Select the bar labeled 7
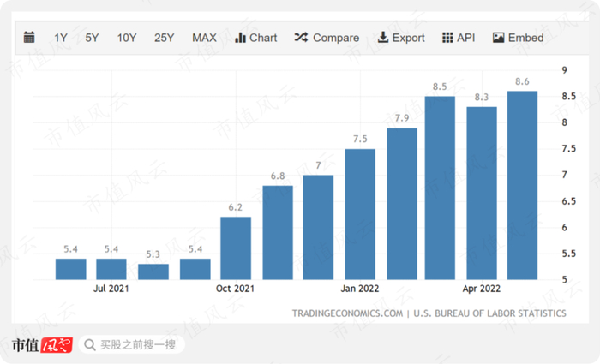600x364 pixels. [x=318, y=228]
